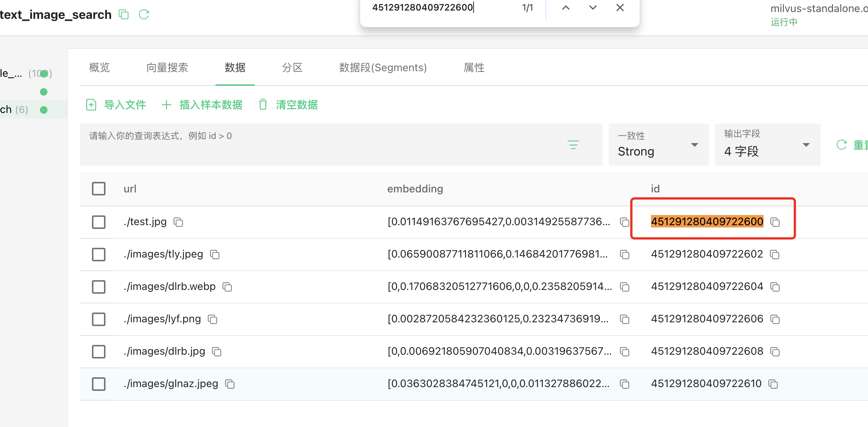
Task: Click 清空数据 button
Action: point(289,105)
